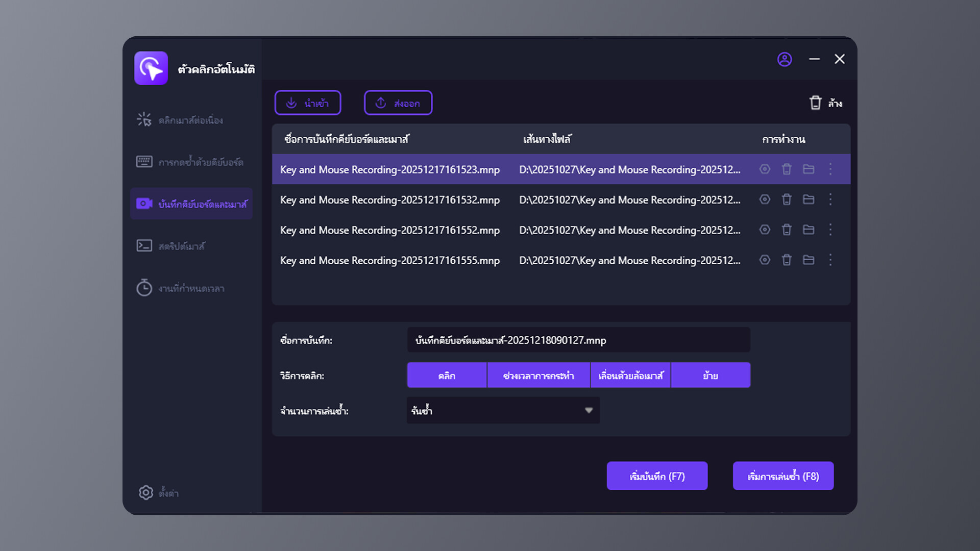The image size is (980, 551).
Task: Switch to the mouse script sidebar tab
Action: point(181,246)
